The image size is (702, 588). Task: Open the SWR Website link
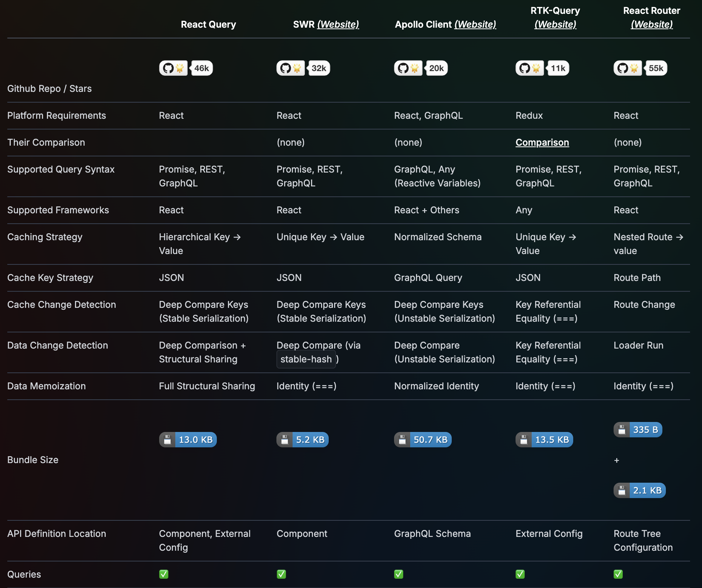click(x=338, y=25)
